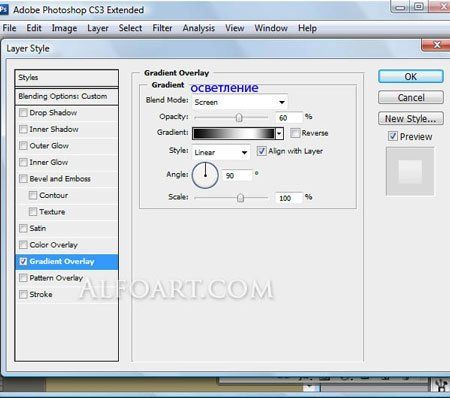The image size is (450, 398).
Task: Open the Image menu
Action: [x=64, y=28]
